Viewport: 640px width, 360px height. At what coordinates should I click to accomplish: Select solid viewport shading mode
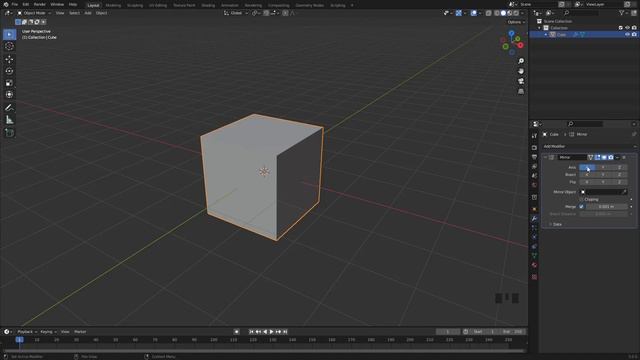coord(503,13)
